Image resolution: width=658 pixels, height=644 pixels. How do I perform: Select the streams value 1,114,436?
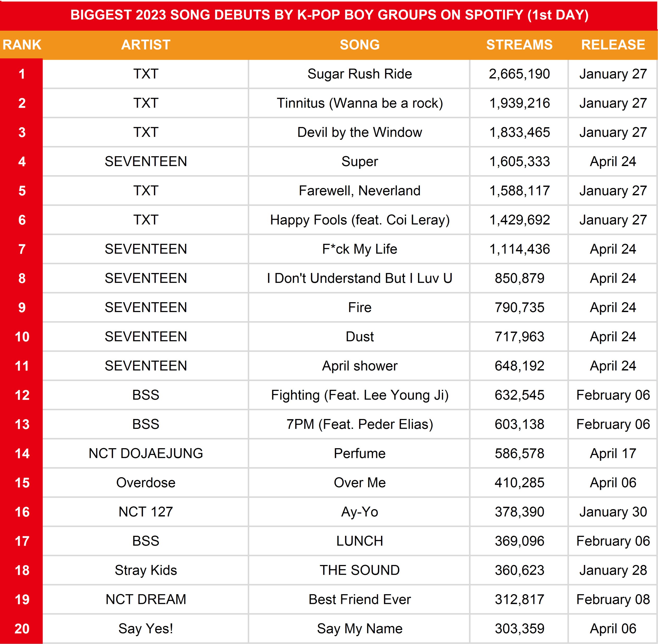point(519,249)
